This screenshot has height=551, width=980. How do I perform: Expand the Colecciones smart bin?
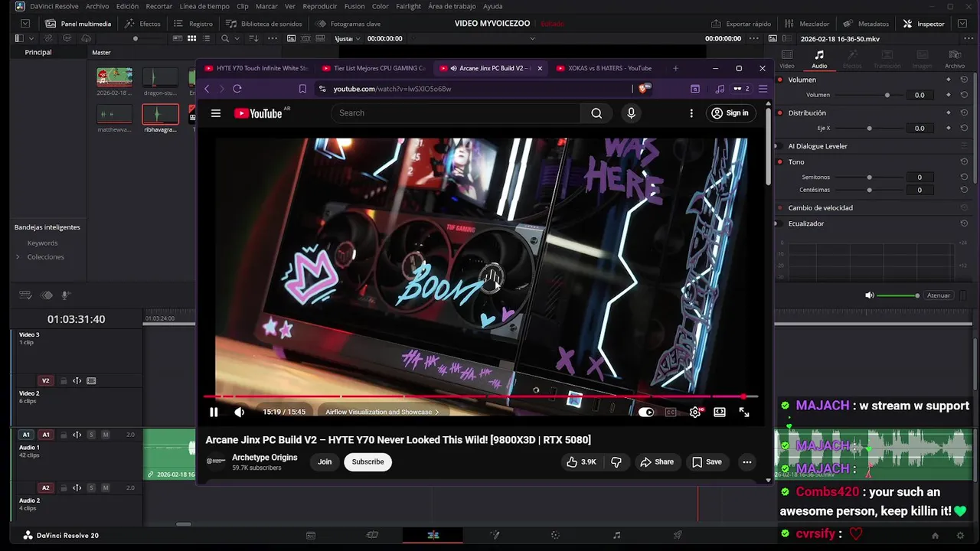pyautogui.click(x=18, y=256)
